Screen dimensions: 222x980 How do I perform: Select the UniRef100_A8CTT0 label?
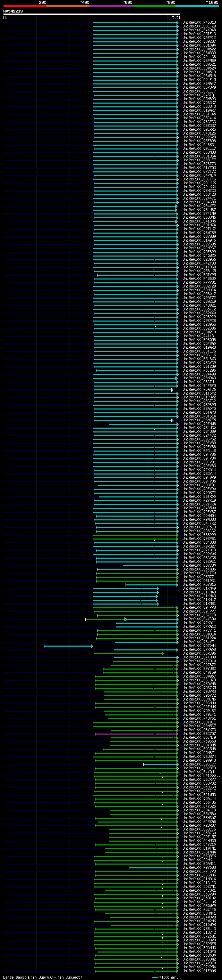199,573
